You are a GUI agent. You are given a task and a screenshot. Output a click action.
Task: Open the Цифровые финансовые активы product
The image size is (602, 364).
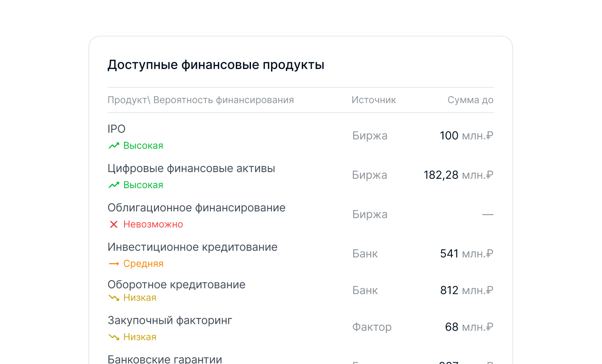(191, 168)
